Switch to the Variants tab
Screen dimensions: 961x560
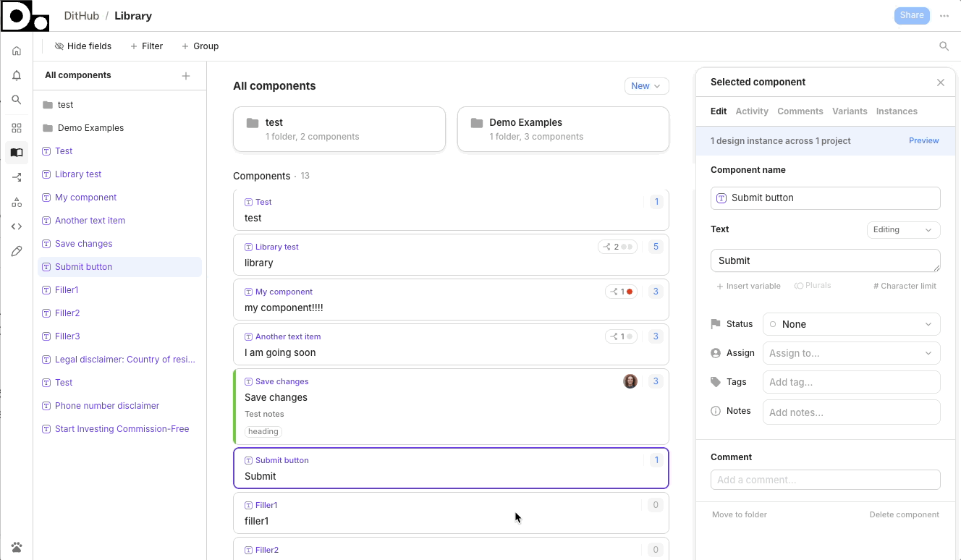click(x=850, y=111)
